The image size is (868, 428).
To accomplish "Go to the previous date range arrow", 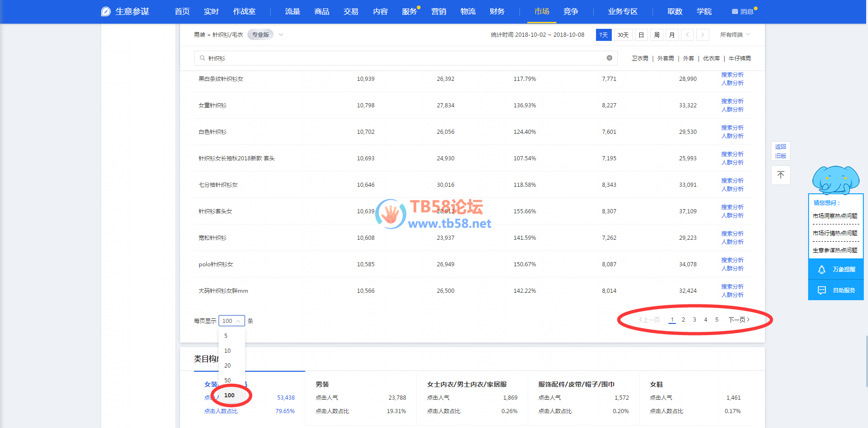I will (x=687, y=35).
